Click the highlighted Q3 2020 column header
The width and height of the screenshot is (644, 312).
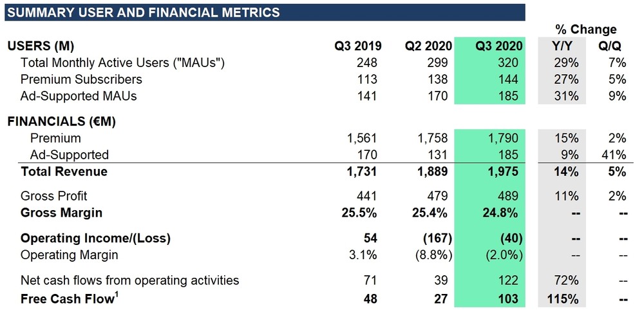(x=499, y=46)
